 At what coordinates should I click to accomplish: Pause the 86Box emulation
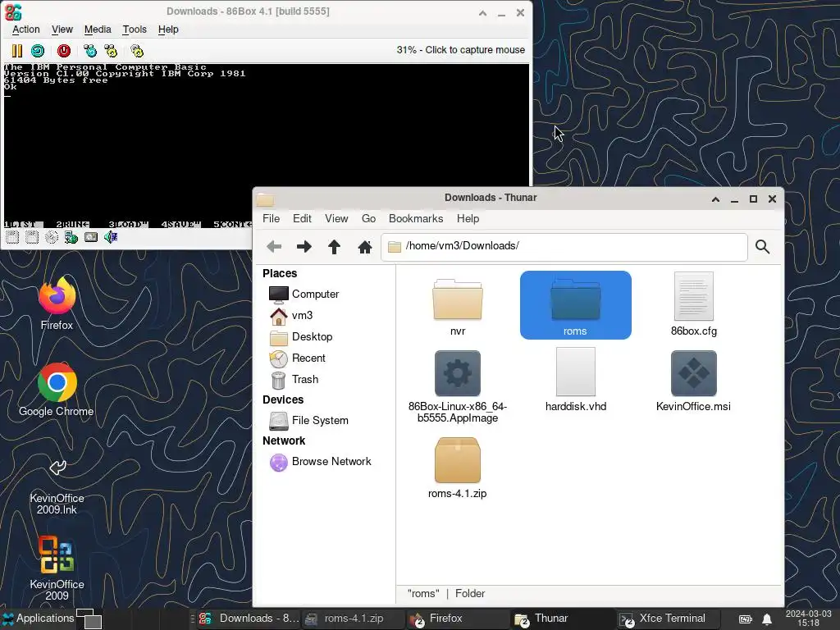click(x=17, y=51)
